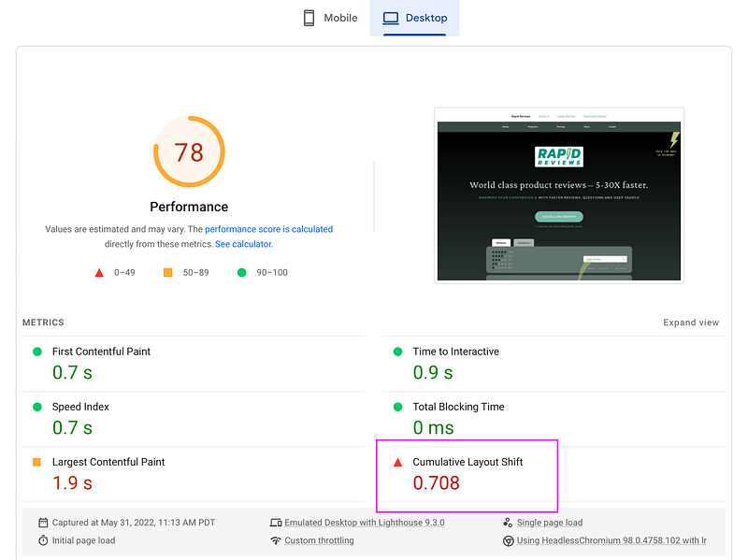
Task: Click the calendar icon next to the capture date
Action: pyautogui.click(x=42, y=523)
